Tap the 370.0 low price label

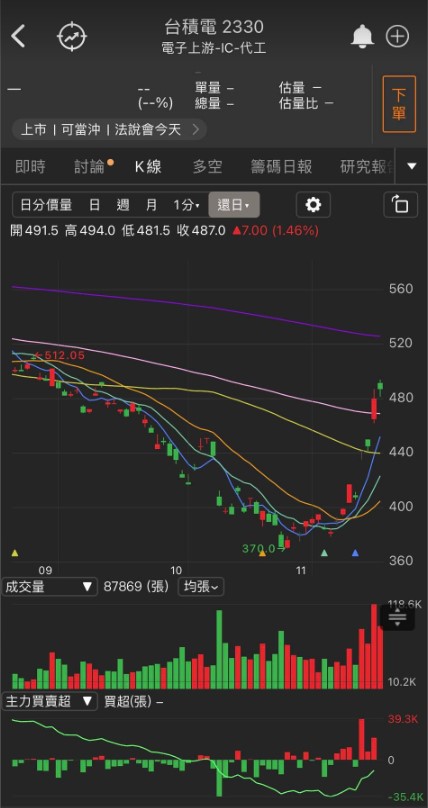[260, 548]
